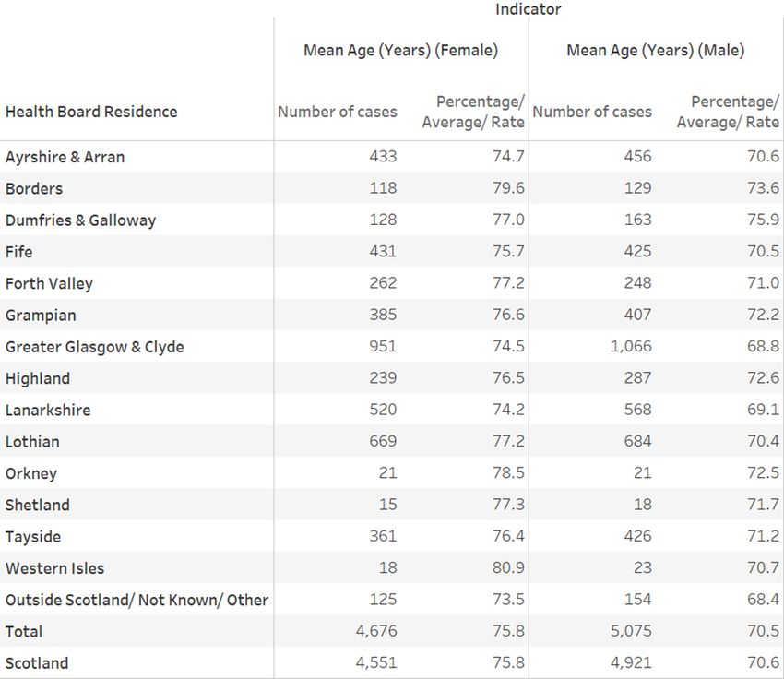Image resolution: width=784 pixels, height=679 pixels.
Task: Click the Indicator title above the table
Action: (x=528, y=9)
